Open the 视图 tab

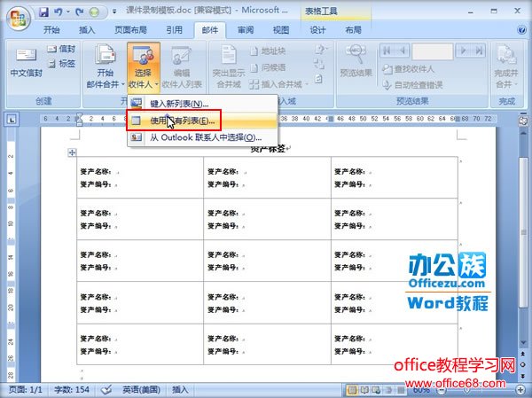(281, 30)
